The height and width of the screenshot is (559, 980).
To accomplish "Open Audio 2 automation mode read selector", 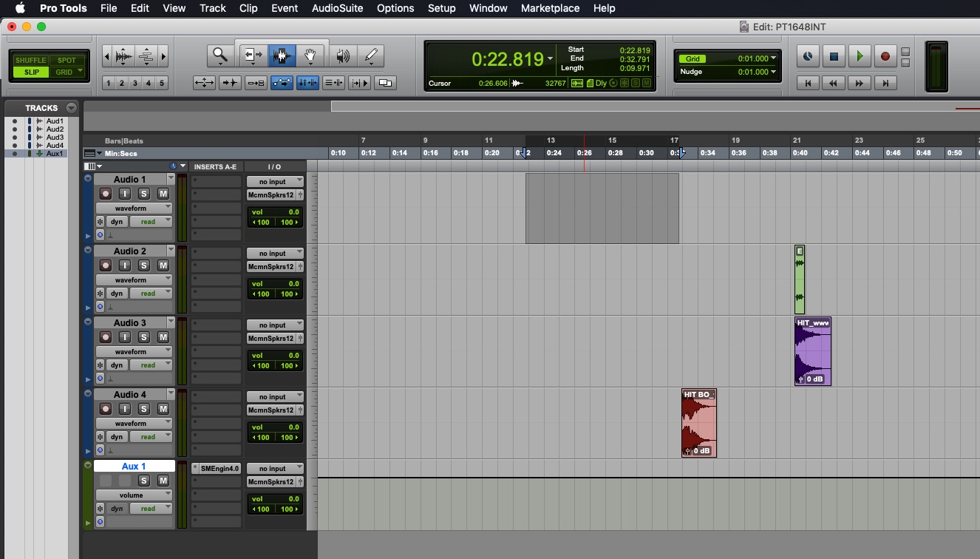I will coord(151,294).
